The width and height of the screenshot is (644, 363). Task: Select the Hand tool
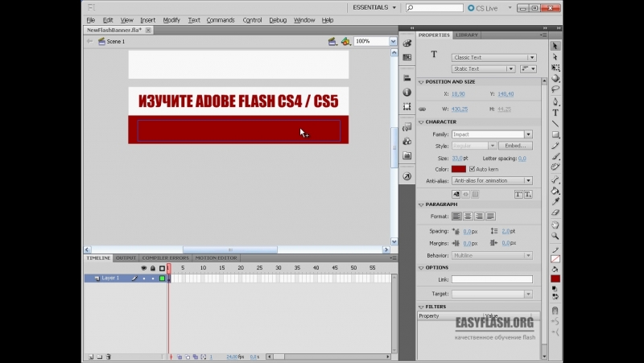pos(555,225)
